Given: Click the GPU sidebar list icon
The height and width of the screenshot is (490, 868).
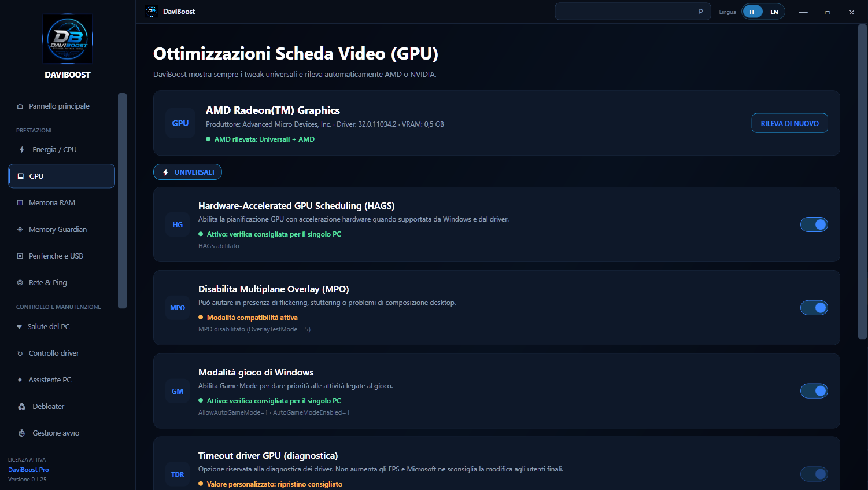Looking at the screenshot, I should [21, 176].
